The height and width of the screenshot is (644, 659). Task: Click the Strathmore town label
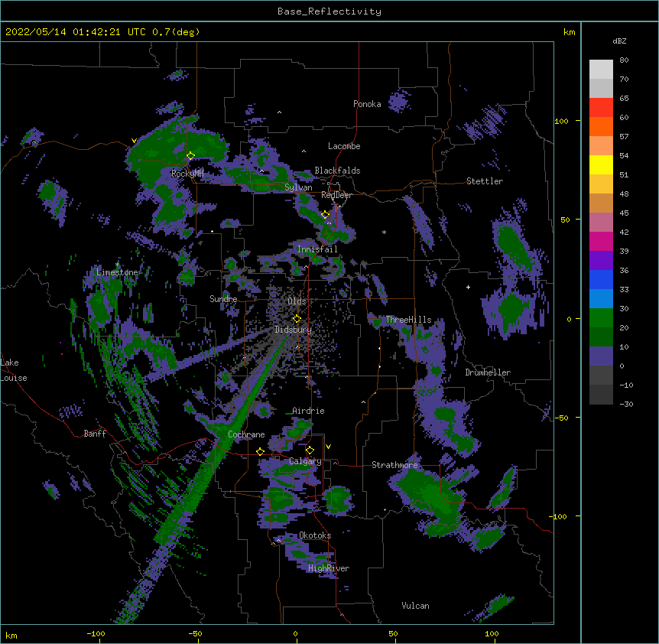pos(394,465)
